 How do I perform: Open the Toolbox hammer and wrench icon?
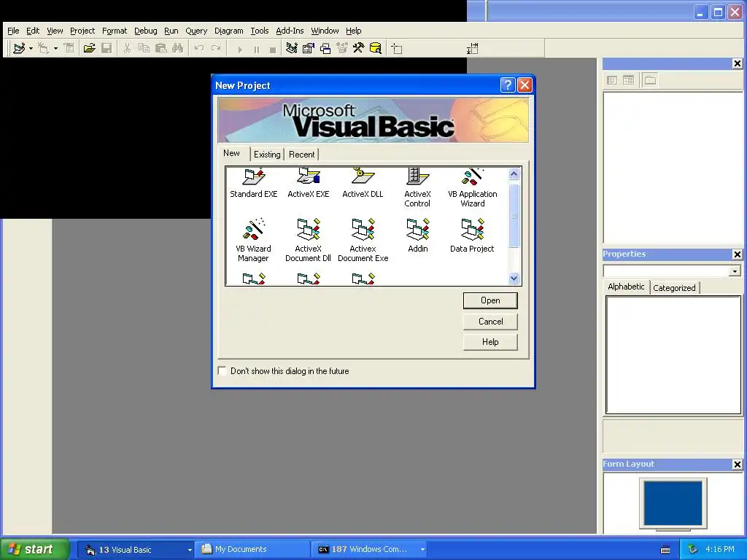358,48
